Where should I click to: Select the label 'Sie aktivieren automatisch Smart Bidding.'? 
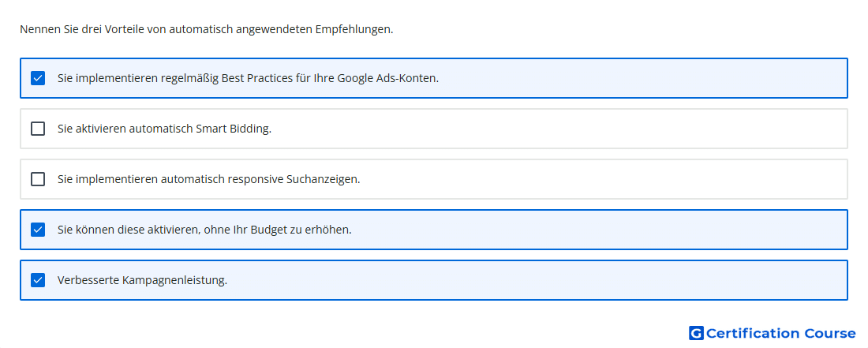click(x=164, y=129)
